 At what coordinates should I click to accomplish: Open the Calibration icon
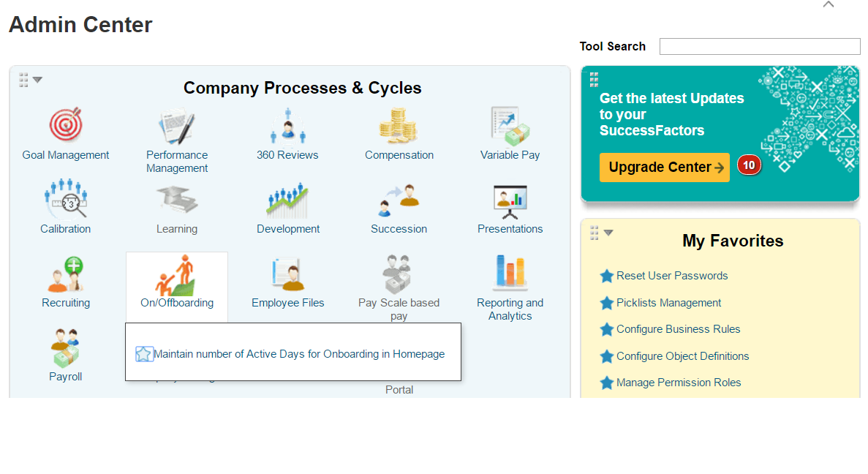66,198
